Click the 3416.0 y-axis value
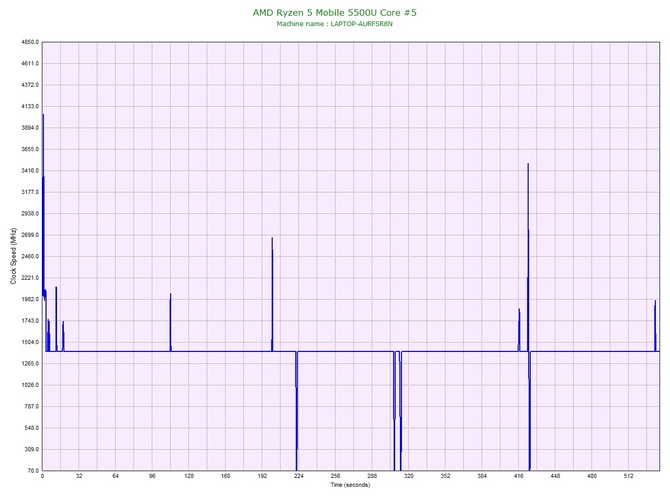This screenshot has height=502, width=670. tap(30, 170)
